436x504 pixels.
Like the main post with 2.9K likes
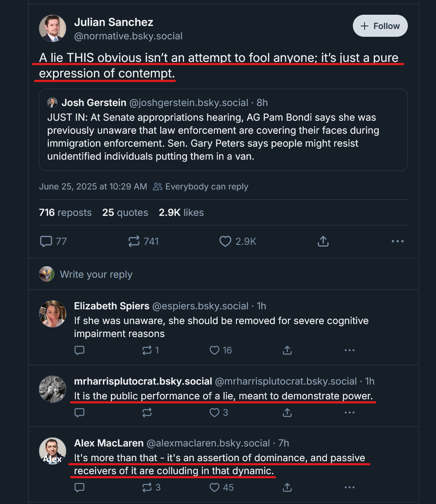pos(237,241)
